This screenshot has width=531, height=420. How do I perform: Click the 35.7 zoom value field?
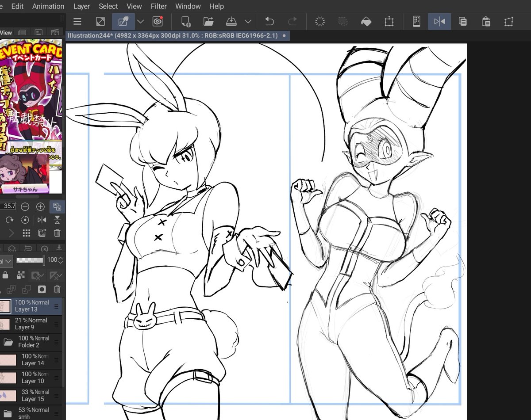coord(8,206)
